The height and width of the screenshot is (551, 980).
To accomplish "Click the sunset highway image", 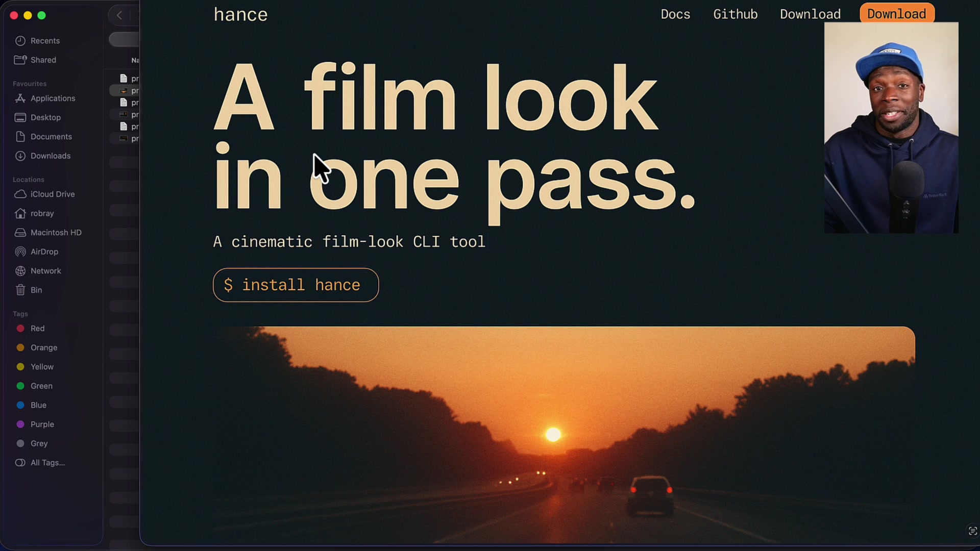I will (564, 435).
